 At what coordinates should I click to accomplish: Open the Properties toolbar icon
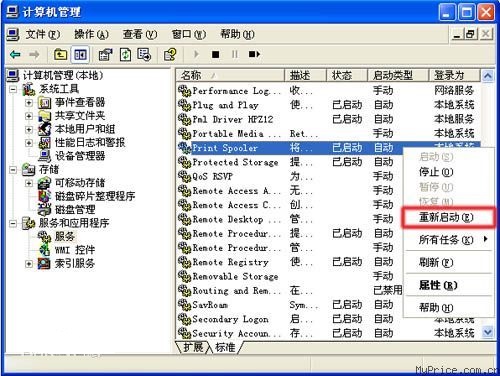point(105,54)
